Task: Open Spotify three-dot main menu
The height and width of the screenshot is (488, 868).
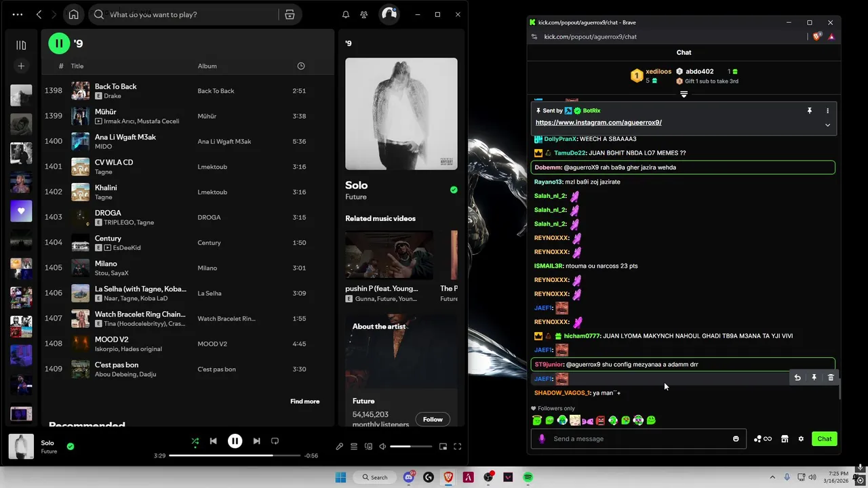Action: coord(17,14)
